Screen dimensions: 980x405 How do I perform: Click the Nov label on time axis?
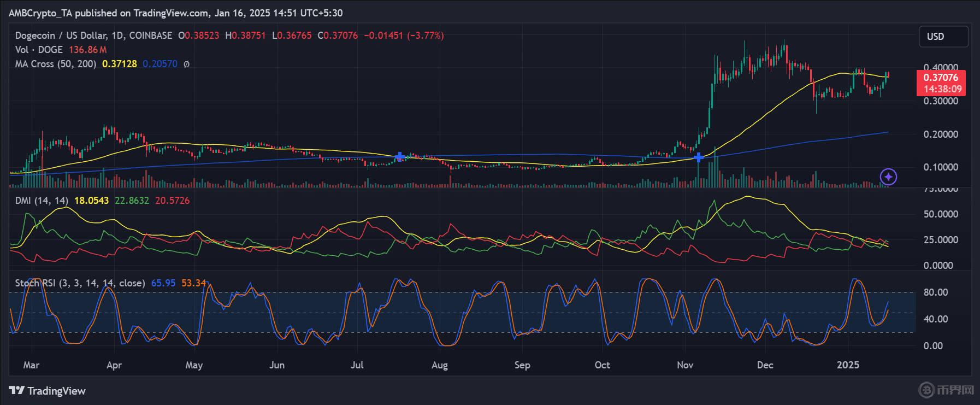click(x=685, y=365)
